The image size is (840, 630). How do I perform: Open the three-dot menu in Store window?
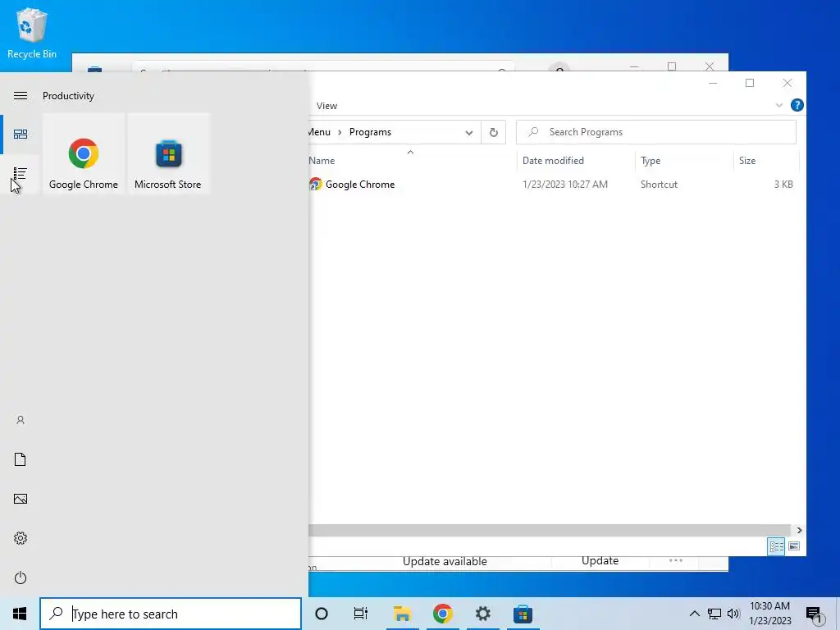click(676, 561)
